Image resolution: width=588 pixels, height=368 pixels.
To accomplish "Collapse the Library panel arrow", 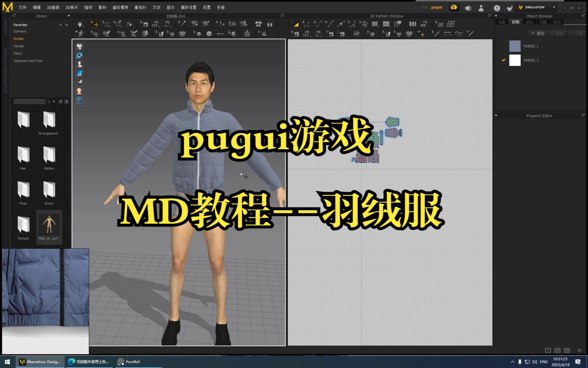I will 68,16.
